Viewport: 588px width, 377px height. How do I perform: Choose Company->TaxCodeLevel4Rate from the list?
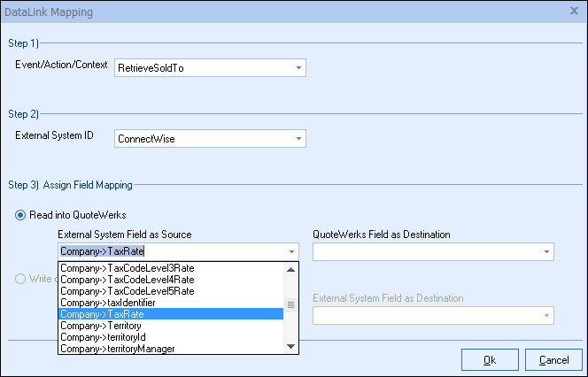tap(127, 280)
